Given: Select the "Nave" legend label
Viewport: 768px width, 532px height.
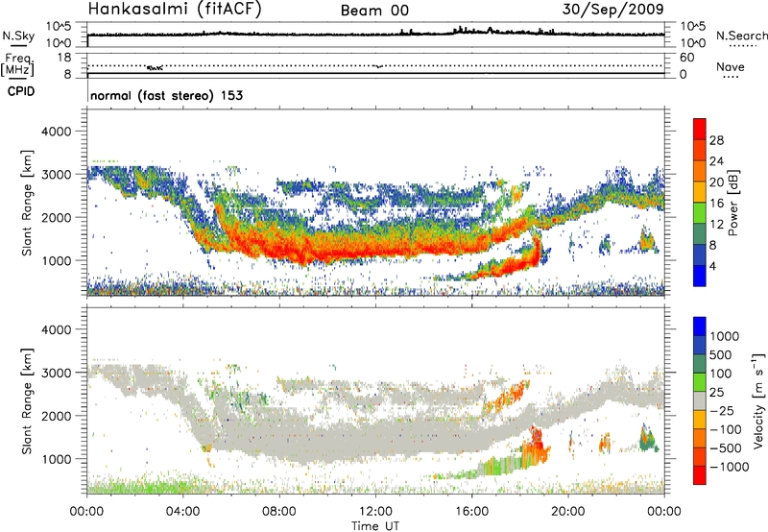Looking at the screenshot, I should click(731, 66).
